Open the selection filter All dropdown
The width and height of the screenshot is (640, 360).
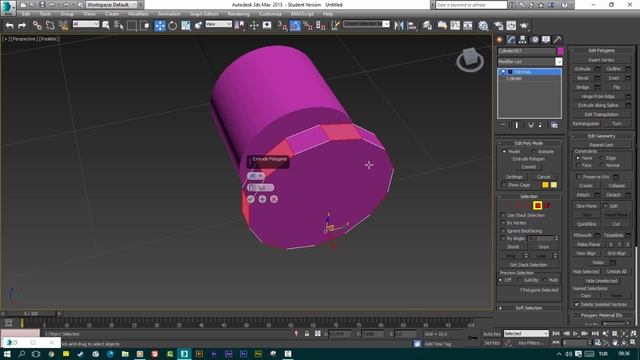tap(86, 24)
